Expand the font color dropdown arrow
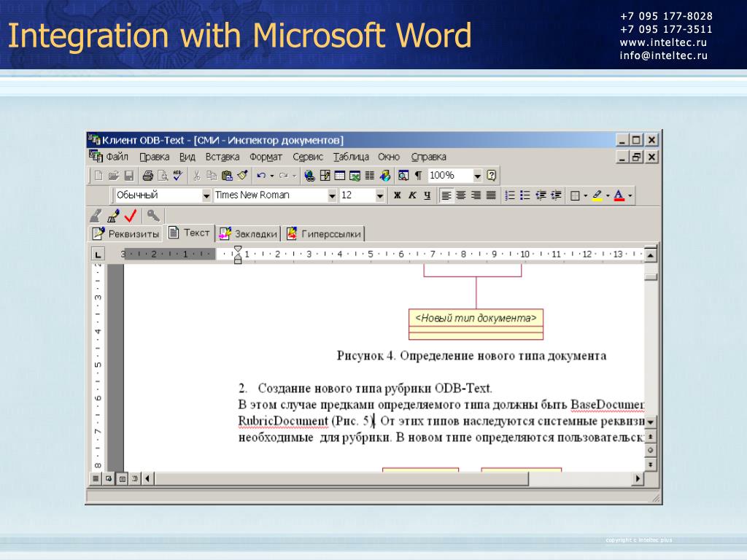Screen dimensions: 747x560 click(x=630, y=195)
